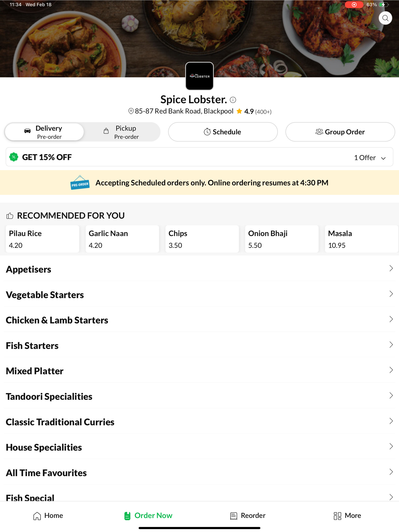Tap the green discount badge icon
399x532 pixels.
pos(14,157)
